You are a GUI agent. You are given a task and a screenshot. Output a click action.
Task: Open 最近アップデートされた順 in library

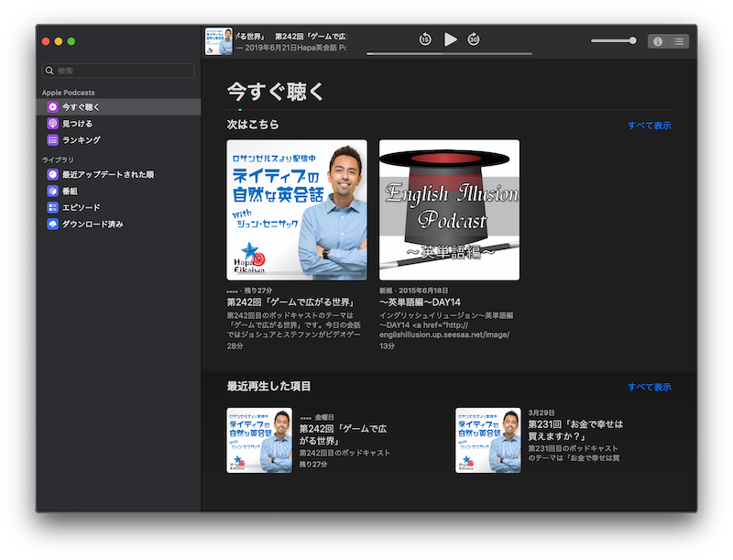click(119, 174)
